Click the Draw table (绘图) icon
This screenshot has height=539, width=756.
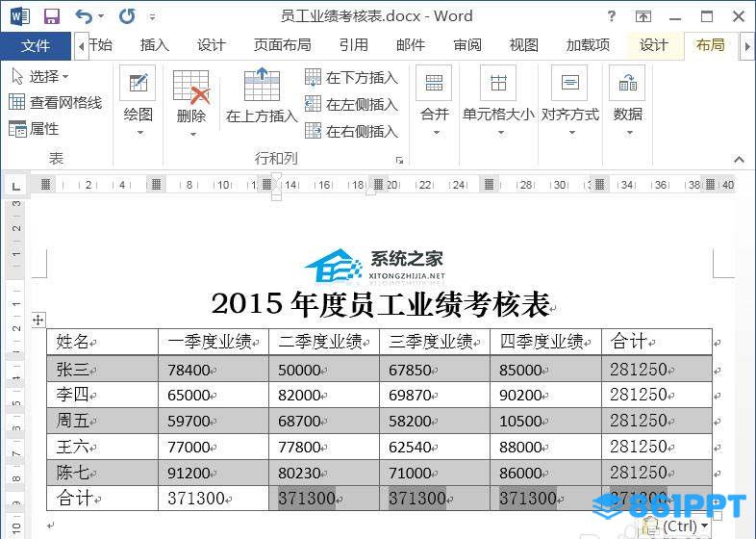(x=138, y=83)
